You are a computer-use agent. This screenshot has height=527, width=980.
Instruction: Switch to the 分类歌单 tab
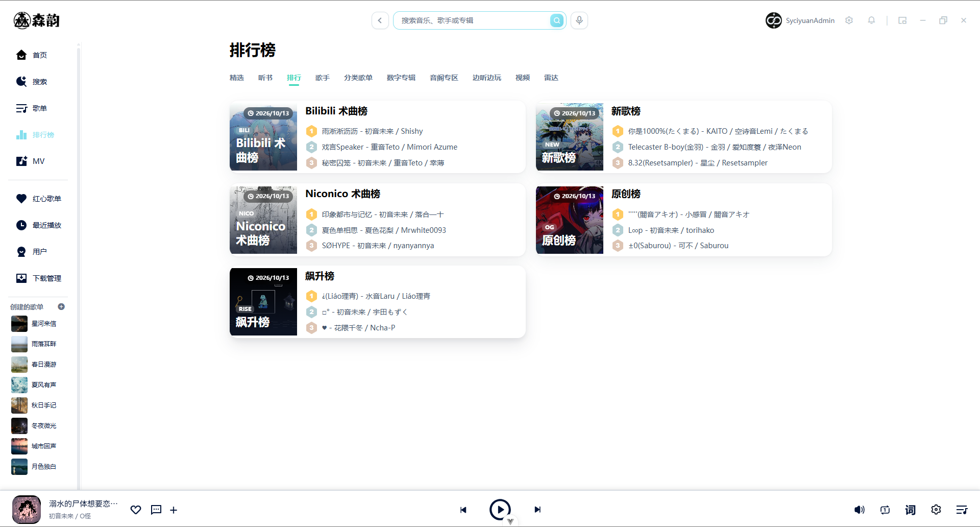[x=358, y=78]
